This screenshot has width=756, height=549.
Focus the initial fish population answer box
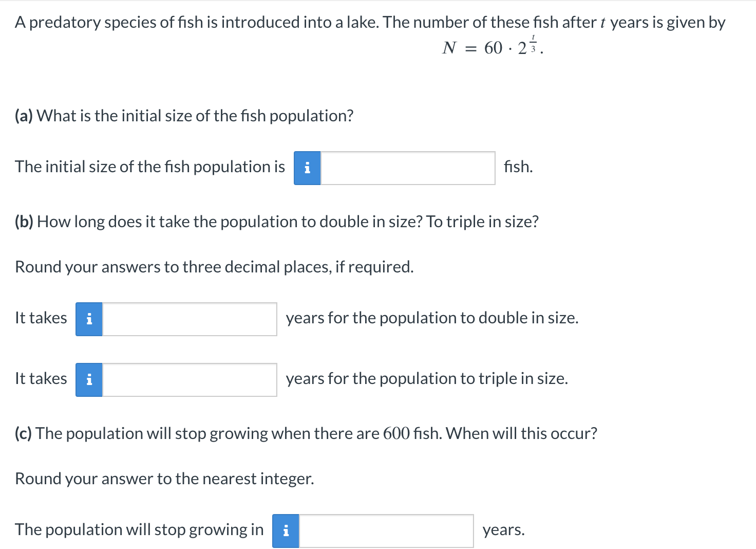(408, 168)
